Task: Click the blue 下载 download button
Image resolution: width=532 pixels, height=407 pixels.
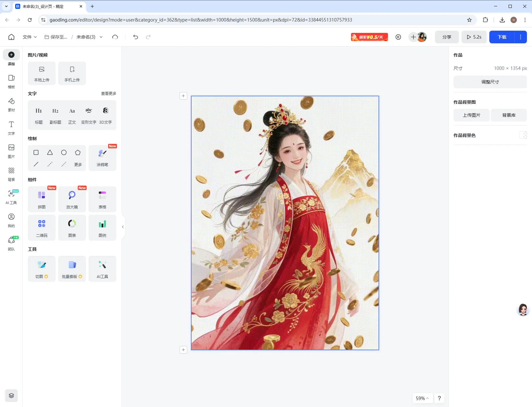Action: point(502,37)
